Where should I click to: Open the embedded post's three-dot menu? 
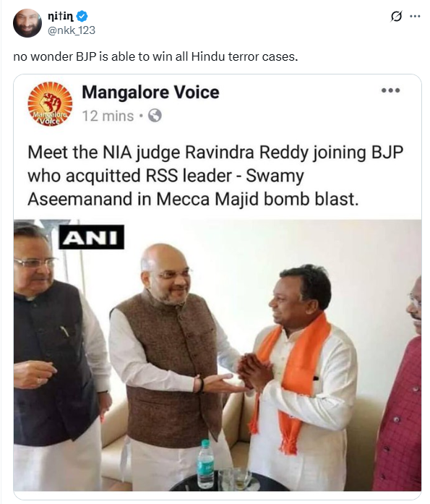click(390, 90)
